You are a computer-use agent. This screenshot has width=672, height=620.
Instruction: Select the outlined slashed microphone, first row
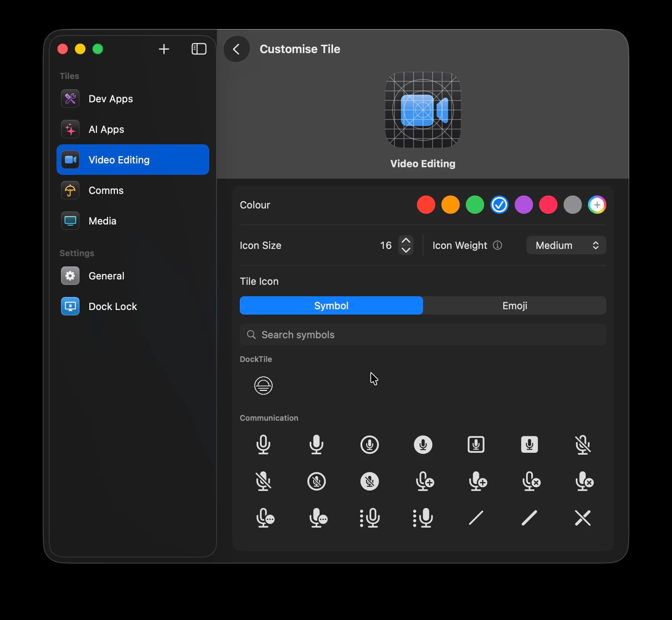[583, 445]
